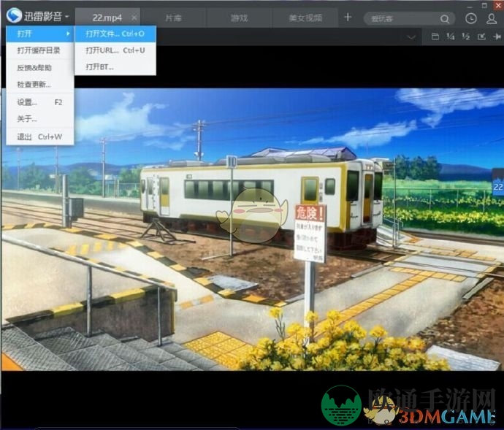
Task: Set window to half size (1/2) icon
Action: pos(466,37)
